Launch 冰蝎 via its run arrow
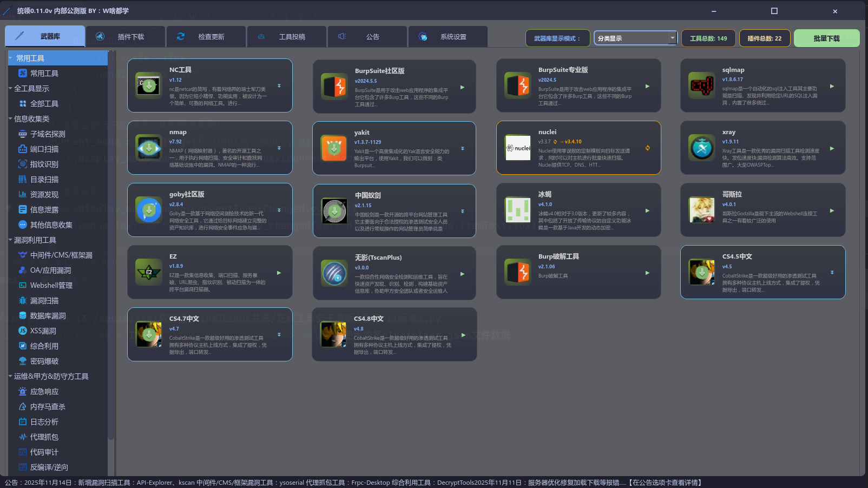Image resolution: width=868 pixels, height=488 pixels. pos(647,210)
